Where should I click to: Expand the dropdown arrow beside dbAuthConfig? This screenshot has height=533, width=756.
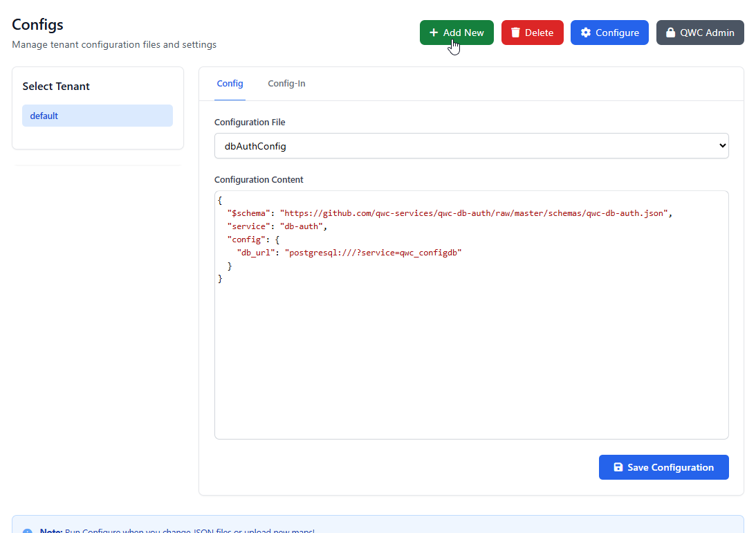click(x=723, y=146)
